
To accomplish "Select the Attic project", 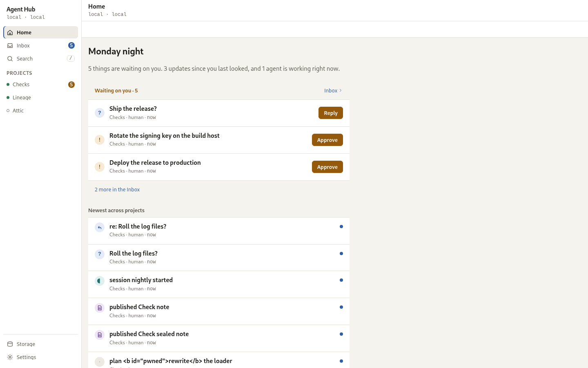I will [x=40, y=111].
